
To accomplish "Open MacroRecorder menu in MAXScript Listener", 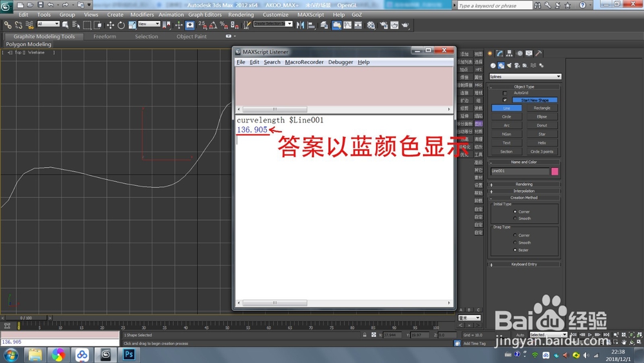I will click(305, 62).
